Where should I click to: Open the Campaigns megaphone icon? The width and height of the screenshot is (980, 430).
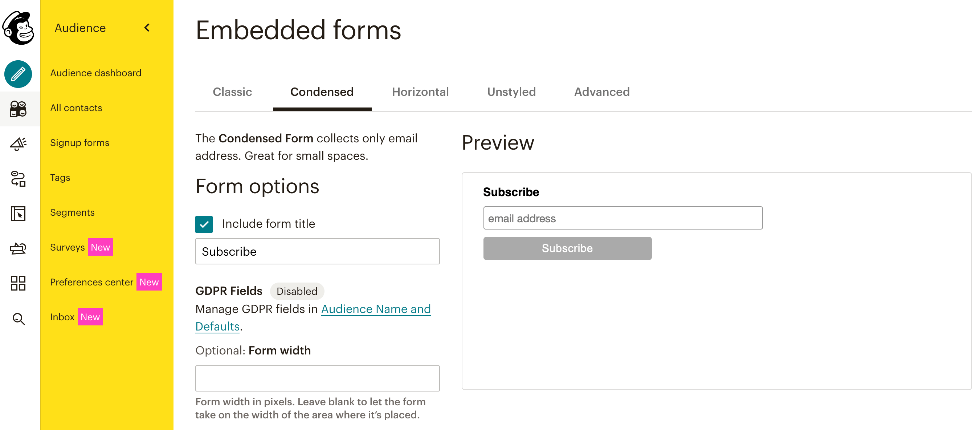(x=18, y=144)
